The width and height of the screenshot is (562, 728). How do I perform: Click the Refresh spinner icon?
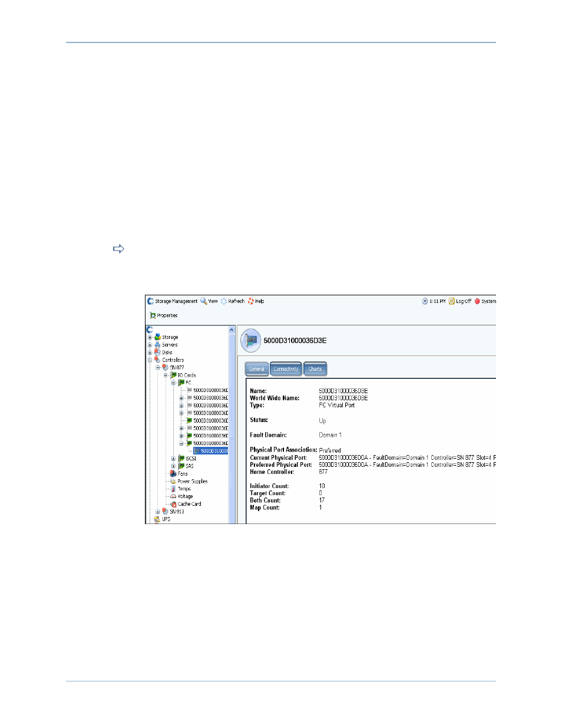click(x=224, y=301)
